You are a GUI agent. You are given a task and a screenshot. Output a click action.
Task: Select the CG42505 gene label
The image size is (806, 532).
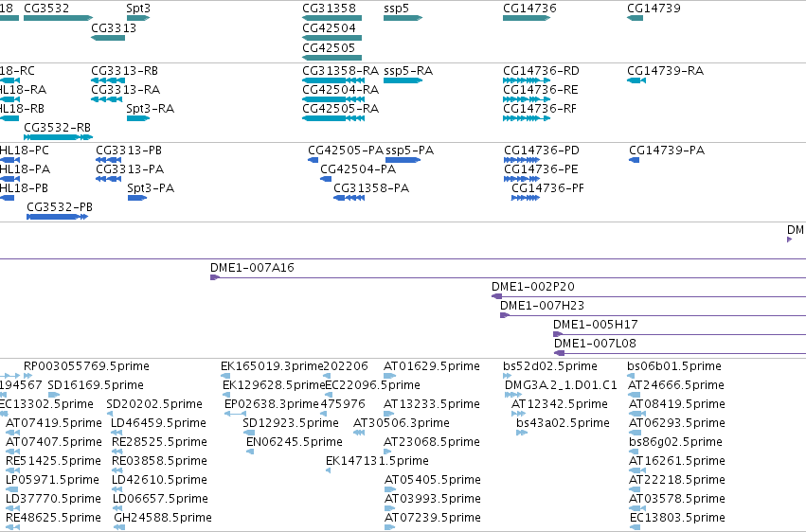click(x=329, y=47)
